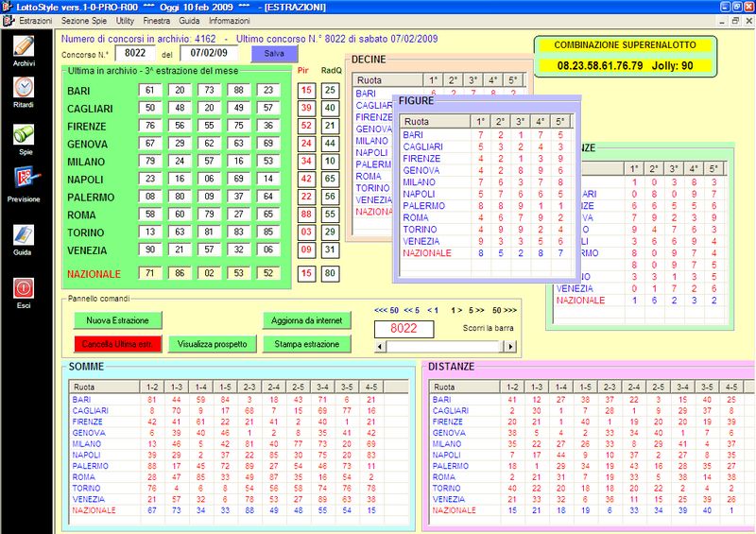The height and width of the screenshot is (534, 756).
Task: Click 4-5 column header in DISTANZE table
Action: [731, 387]
